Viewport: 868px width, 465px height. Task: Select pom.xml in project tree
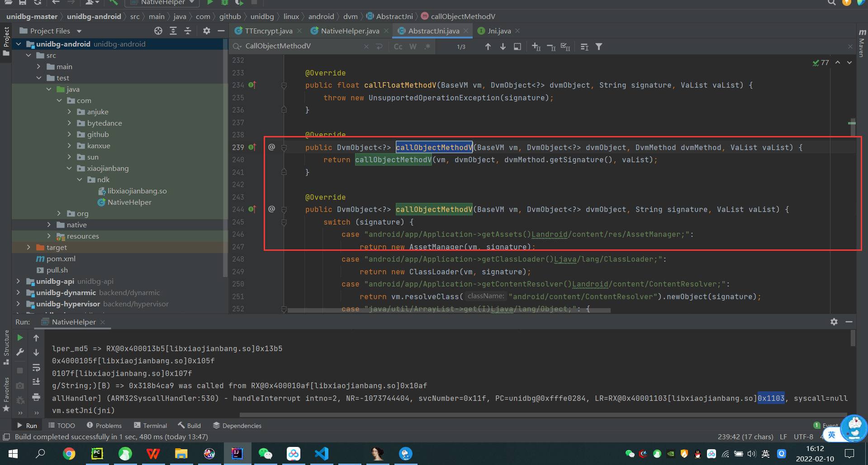click(61, 258)
